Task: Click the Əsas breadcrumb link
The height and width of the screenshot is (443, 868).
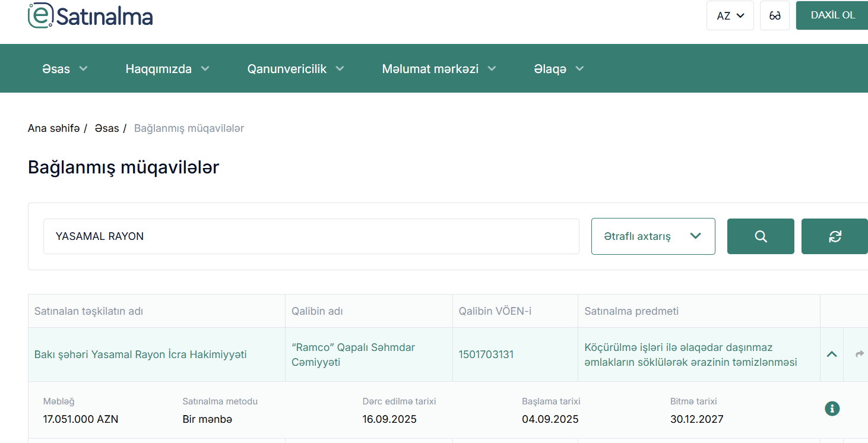Action: pyautogui.click(x=107, y=128)
